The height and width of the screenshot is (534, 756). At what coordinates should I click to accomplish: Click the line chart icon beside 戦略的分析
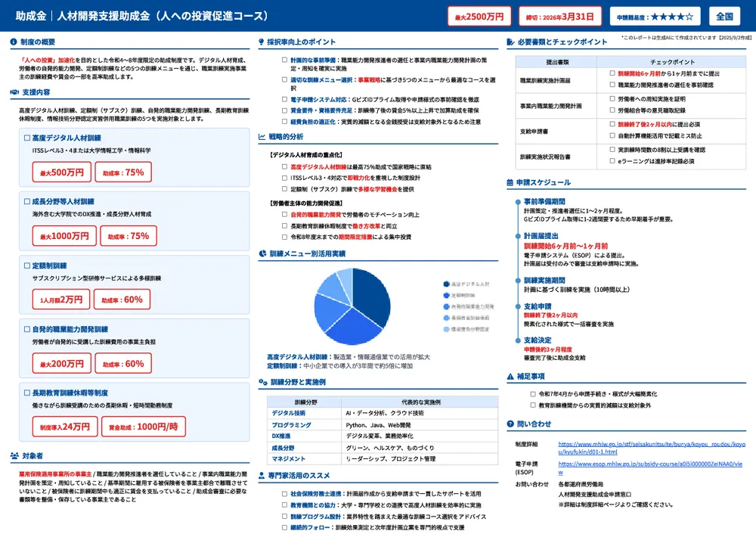262,137
